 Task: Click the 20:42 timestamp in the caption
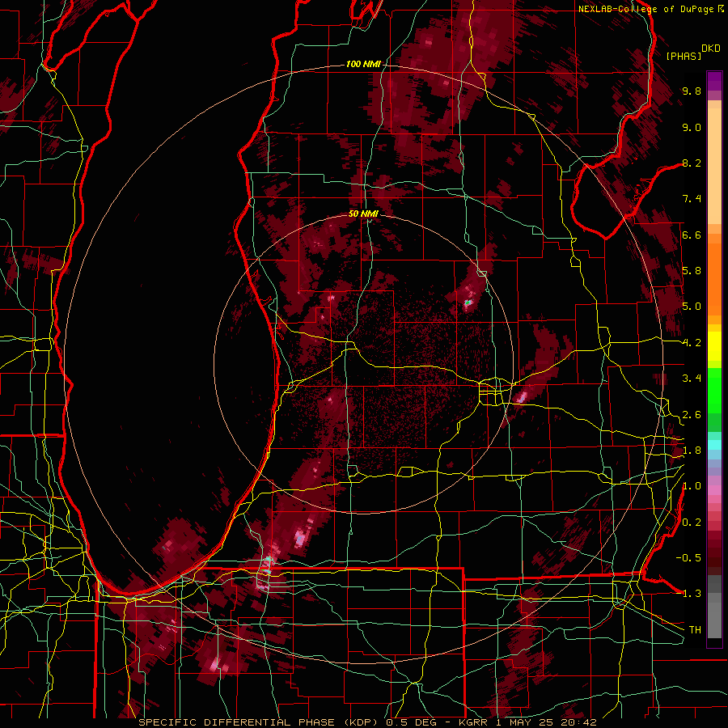(x=581, y=722)
